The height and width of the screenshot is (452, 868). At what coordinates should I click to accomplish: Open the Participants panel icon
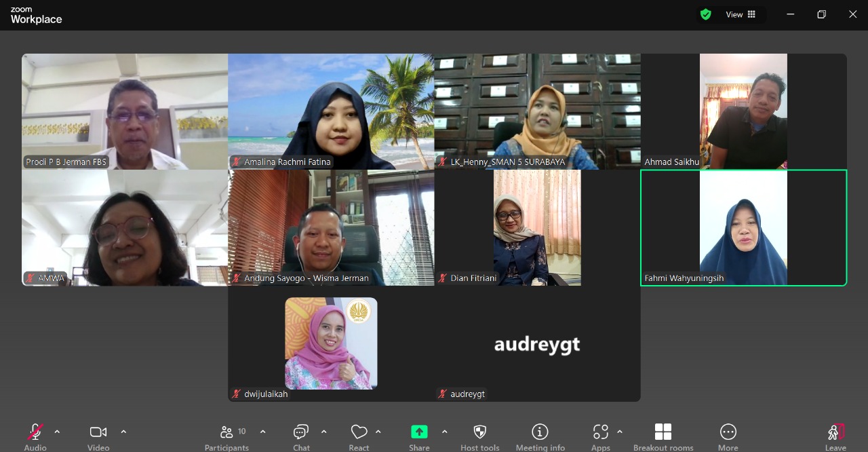(226, 432)
